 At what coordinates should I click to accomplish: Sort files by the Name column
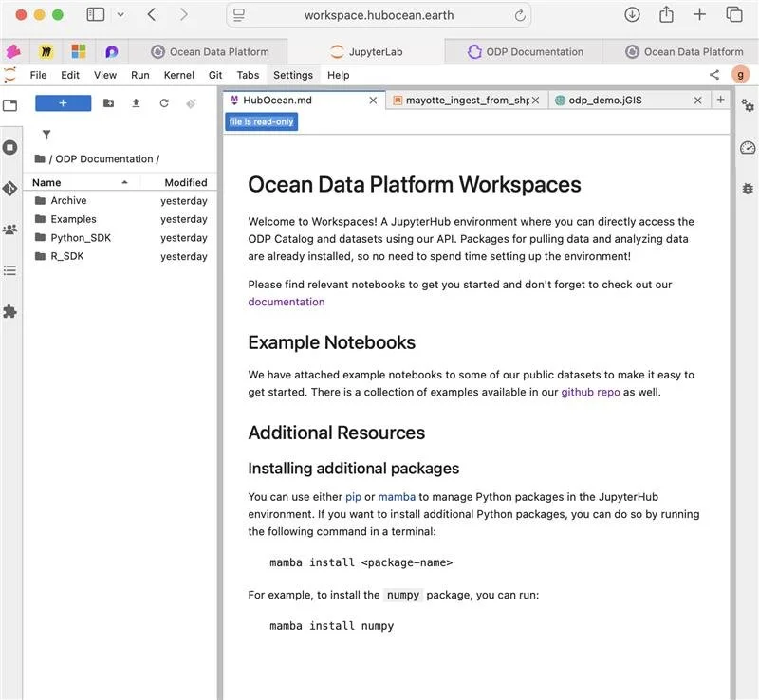82,182
